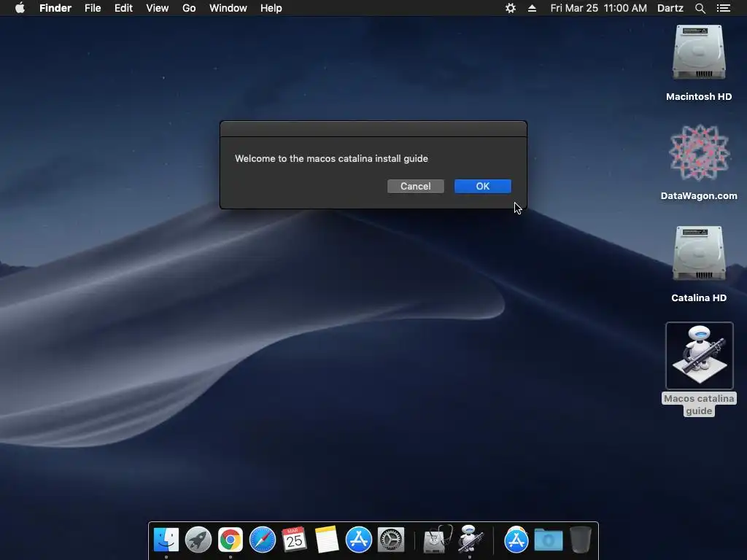Click the 'Welcome to the macos catalina install guide' text
747x560 pixels.
(332, 158)
